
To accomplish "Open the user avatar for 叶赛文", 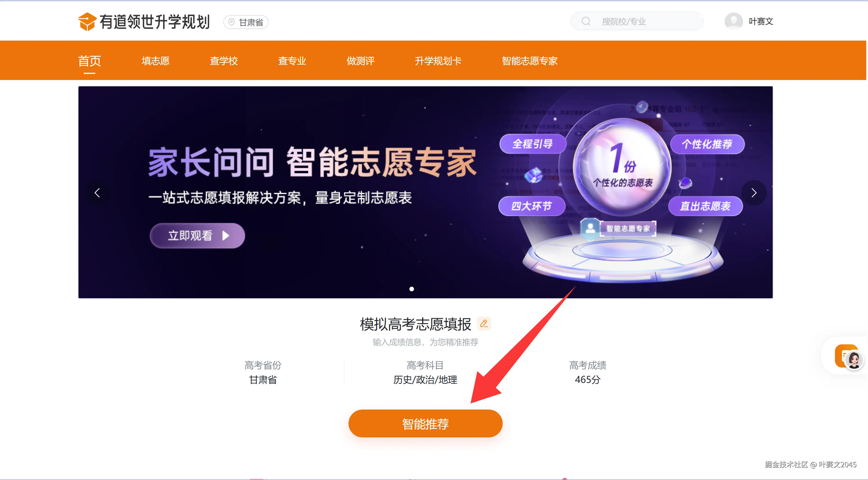I will [734, 21].
